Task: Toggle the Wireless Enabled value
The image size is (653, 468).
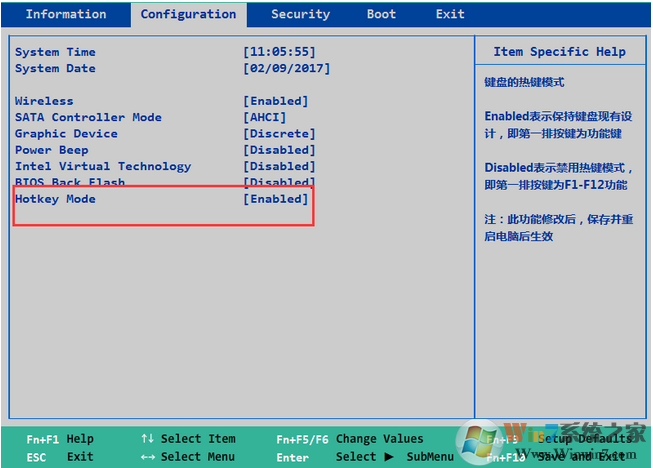Action: (x=276, y=101)
